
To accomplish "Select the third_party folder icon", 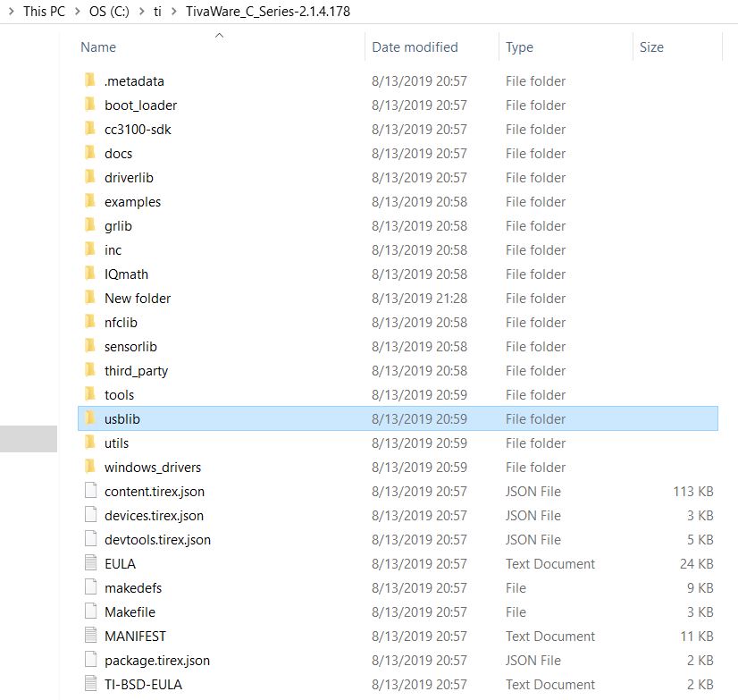I will pos(90,370).
